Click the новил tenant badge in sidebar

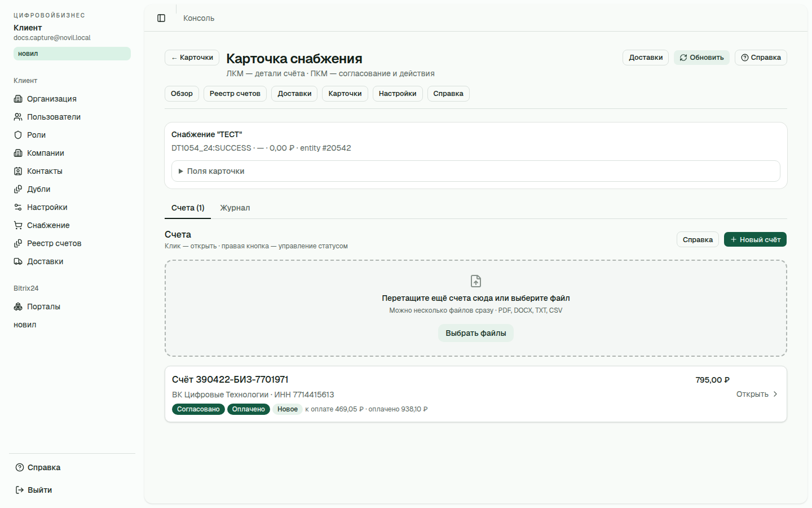[72, 54]
